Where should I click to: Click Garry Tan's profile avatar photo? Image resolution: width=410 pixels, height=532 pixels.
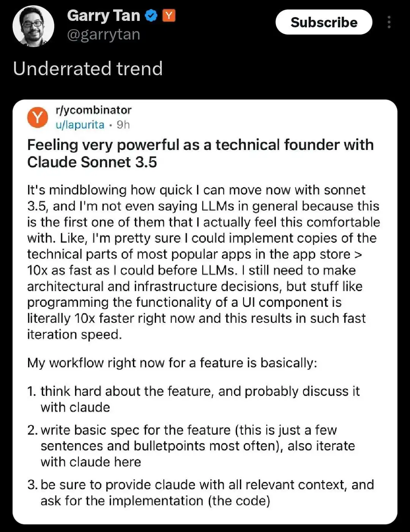tap(33, 26)
